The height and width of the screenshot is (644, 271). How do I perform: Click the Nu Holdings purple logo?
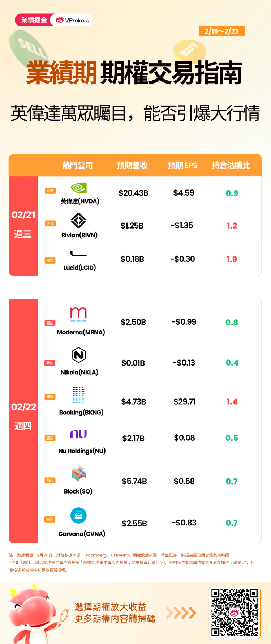pos(78,434)
